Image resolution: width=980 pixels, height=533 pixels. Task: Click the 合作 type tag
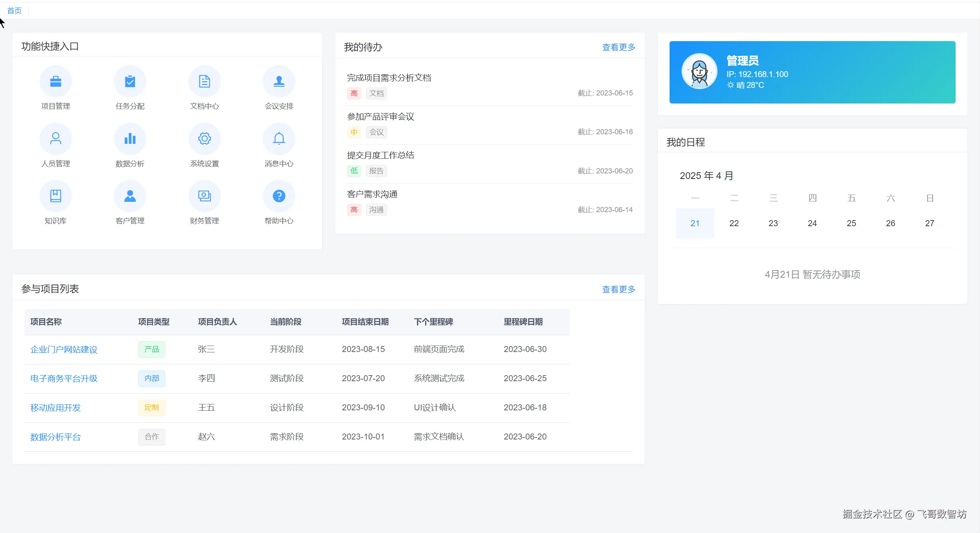coord(152,437)
